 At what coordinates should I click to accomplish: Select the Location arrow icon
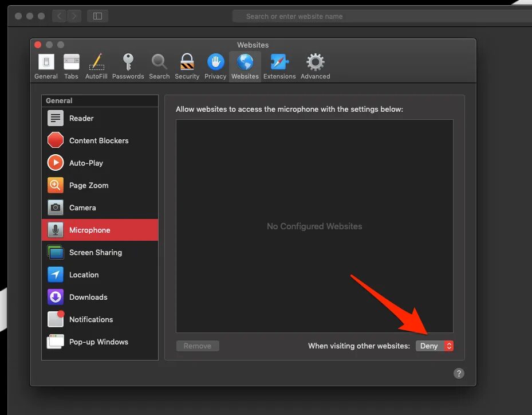click(56, 275)
